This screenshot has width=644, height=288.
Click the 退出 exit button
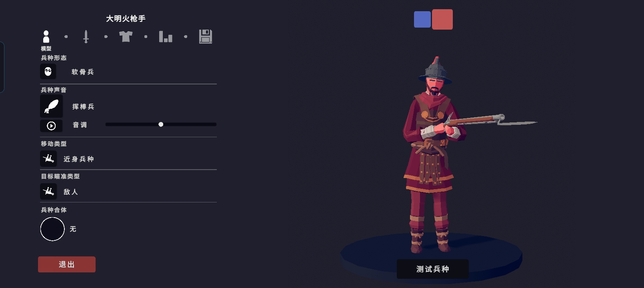tap(67, 264)
